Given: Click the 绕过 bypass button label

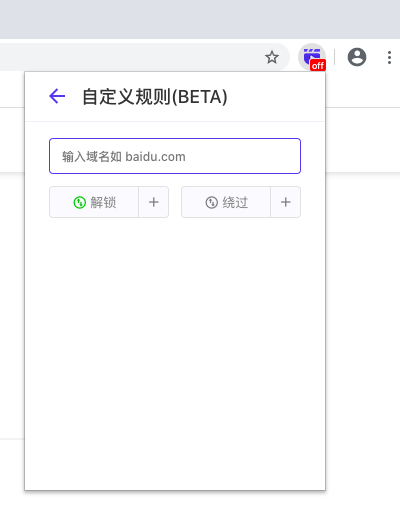Looking at the screenshot, I should [x=235, y=202].
